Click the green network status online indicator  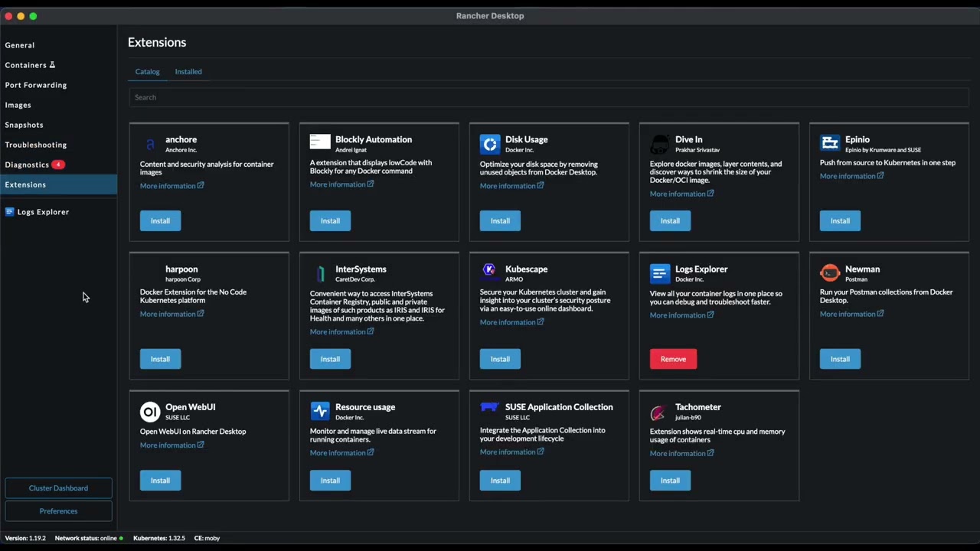(121, 538)
